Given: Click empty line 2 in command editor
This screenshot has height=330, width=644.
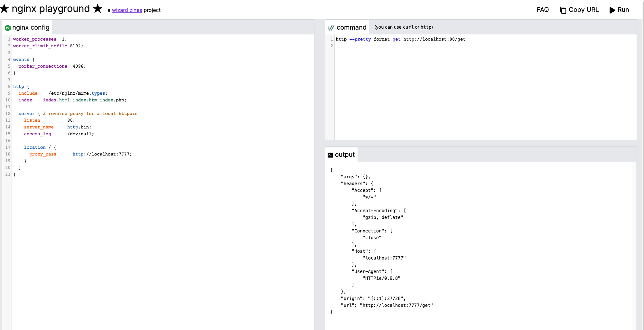Looking at the screenshot, I should click(x=485, y=46).
